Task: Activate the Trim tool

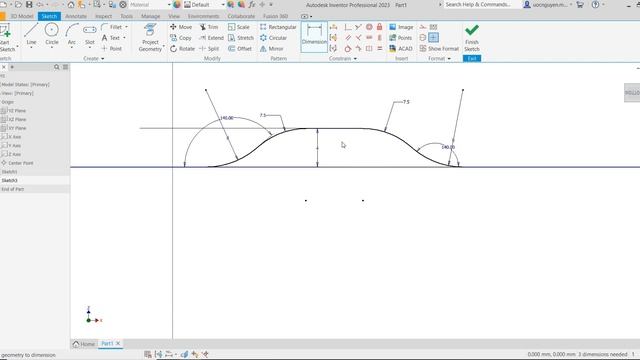Action: pyautogui.click(x=209, y=27)
